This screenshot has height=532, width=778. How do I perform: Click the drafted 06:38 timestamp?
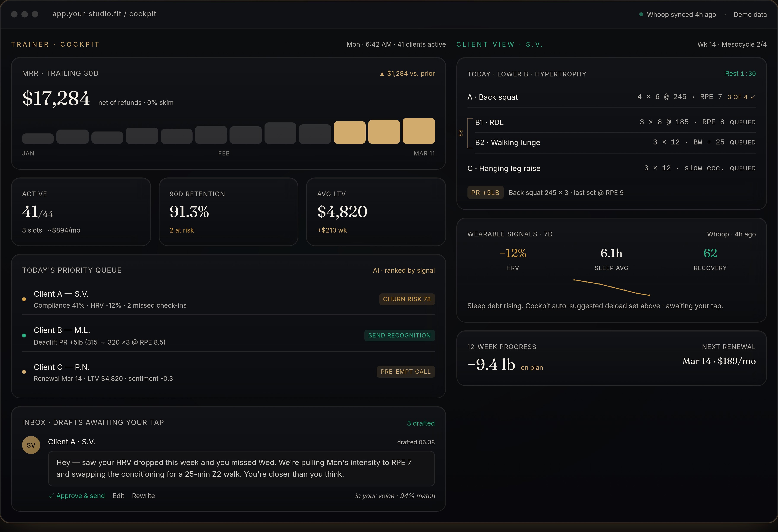416,442
